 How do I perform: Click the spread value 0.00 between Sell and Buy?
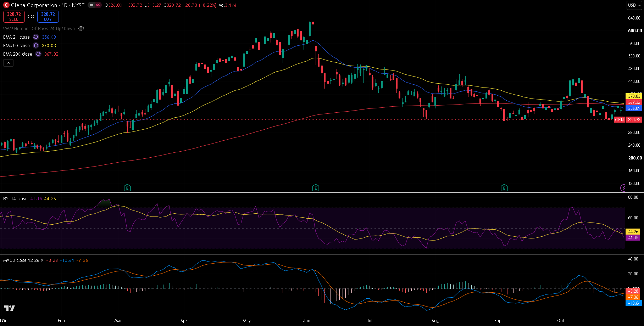[x=31, y=17]
